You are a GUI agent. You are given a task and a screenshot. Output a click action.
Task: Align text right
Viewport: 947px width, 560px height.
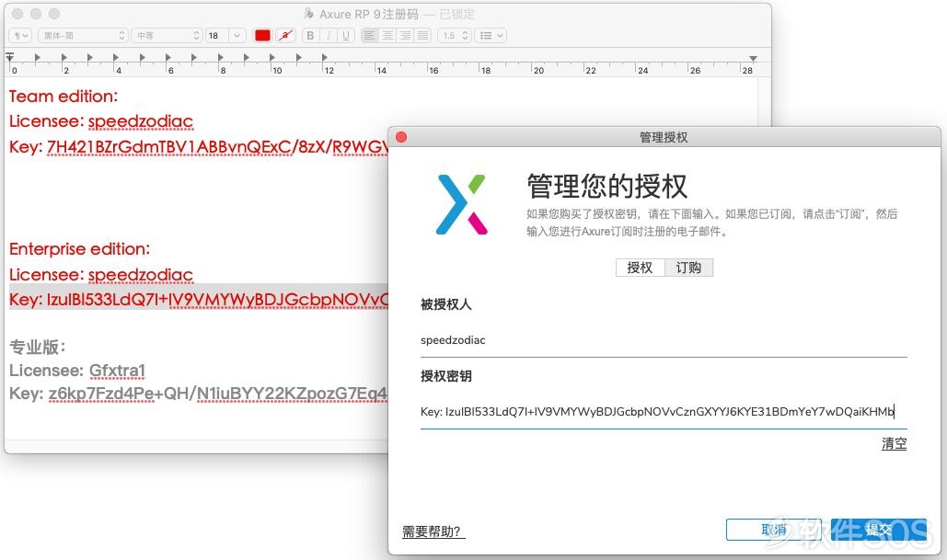click(x=405, y=36)
